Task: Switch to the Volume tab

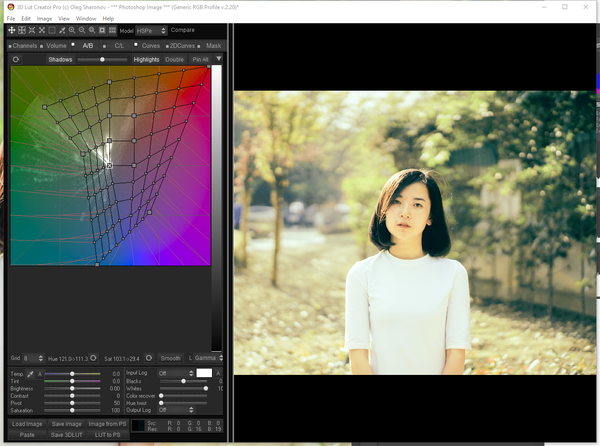Action: point(54,46)
